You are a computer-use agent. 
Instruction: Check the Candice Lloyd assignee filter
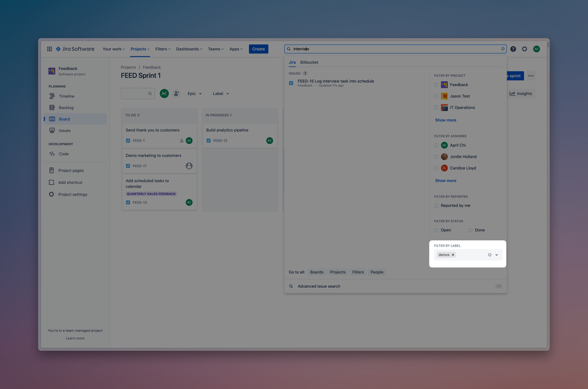(x=436, y=168)
